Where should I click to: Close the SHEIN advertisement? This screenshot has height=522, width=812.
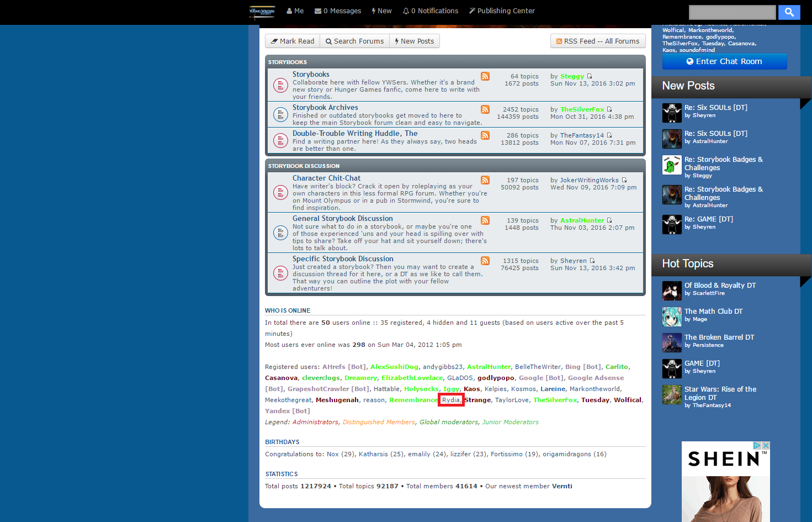pos(766,445)
